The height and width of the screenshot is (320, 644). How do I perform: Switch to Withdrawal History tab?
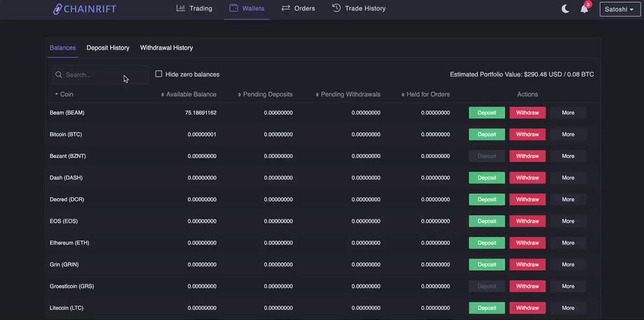166,48
